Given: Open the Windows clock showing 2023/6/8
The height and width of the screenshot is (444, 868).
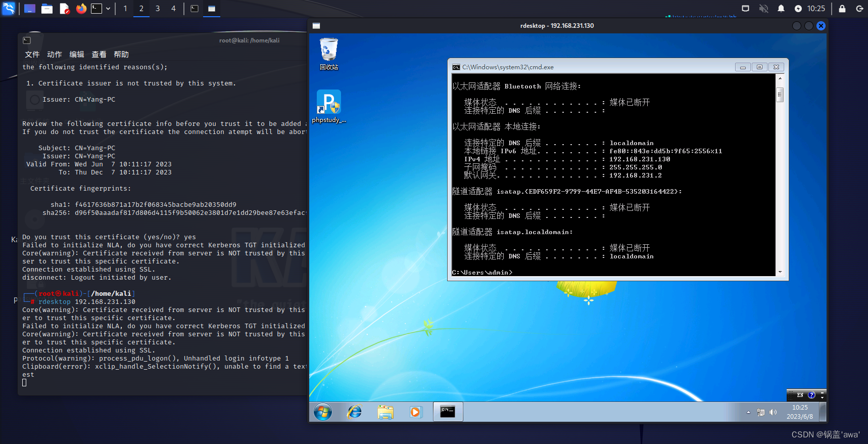Looking at the screenshot, I should click(x=800, y=412).
